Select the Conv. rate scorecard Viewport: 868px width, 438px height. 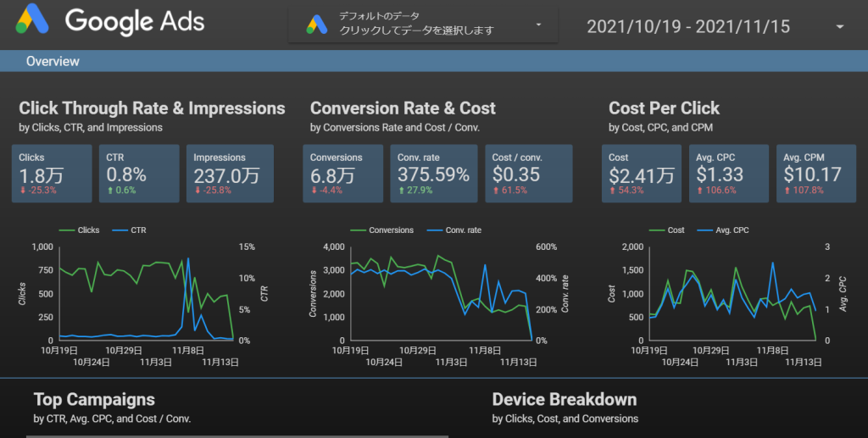pyautogui.click(x=433, y=174)
